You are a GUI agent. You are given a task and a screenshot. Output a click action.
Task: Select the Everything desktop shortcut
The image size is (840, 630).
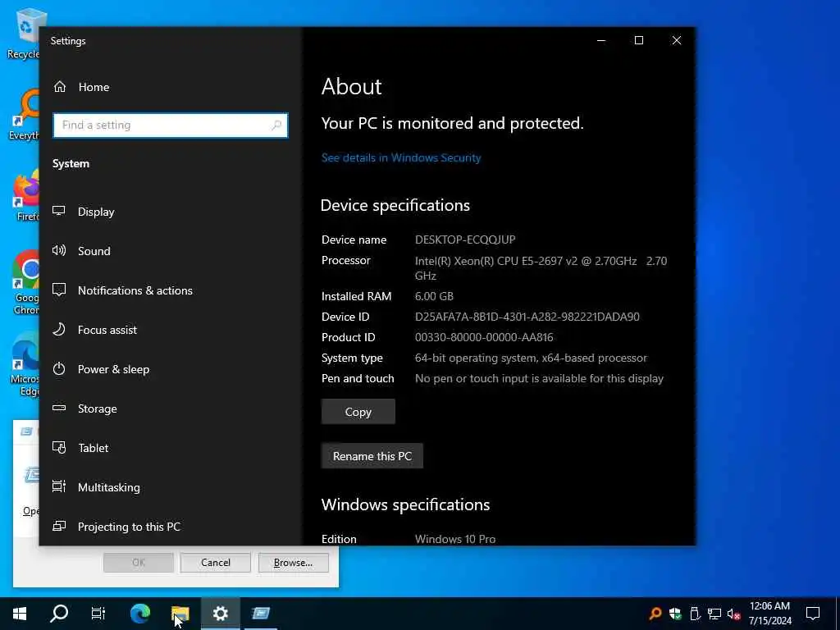click(24, 116)
